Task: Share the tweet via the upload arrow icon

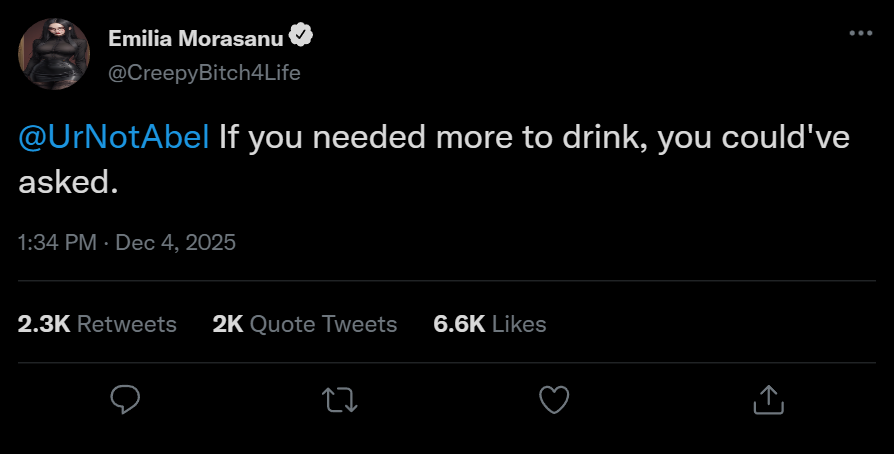Action: (x=766, y=400)
